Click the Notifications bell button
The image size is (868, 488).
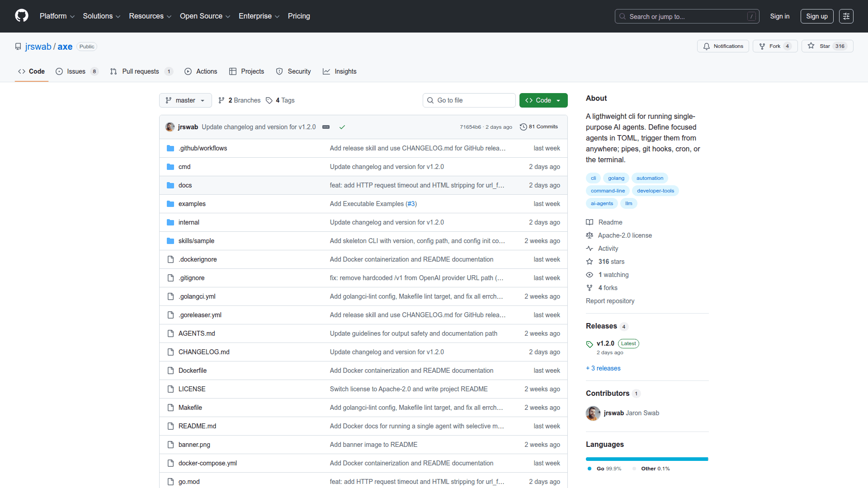[723, 46]
